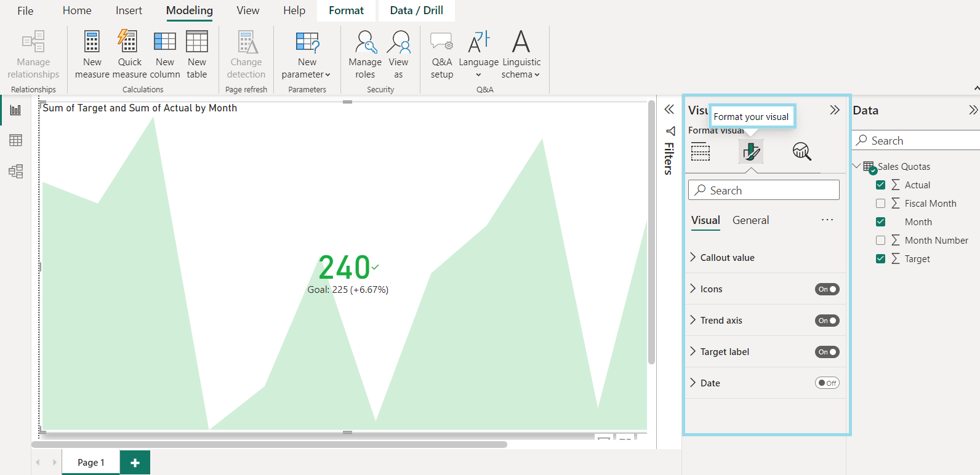Viewport: 980px width, 475px height.
Task: Add a New column
Action: pyautogui.click(x=164, y=55)
